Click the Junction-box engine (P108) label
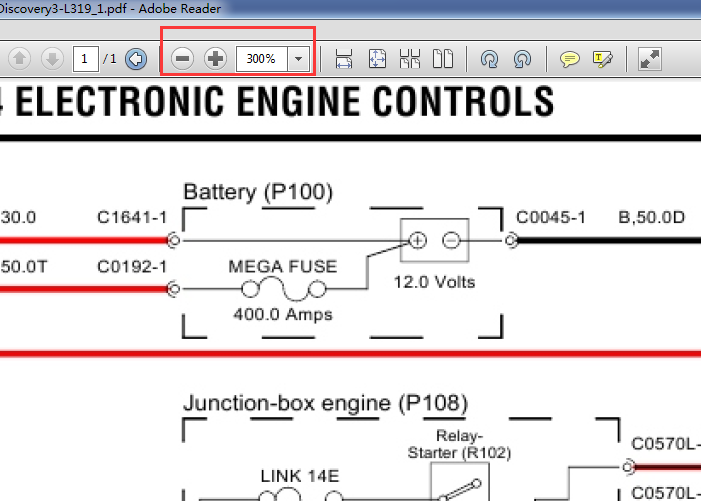 pos(325,403)
